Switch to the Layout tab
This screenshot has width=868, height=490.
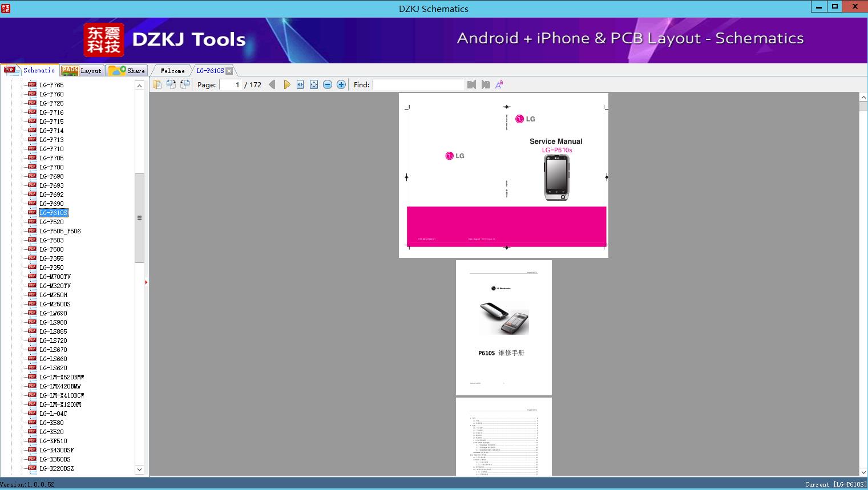click(x=82, y=71)
